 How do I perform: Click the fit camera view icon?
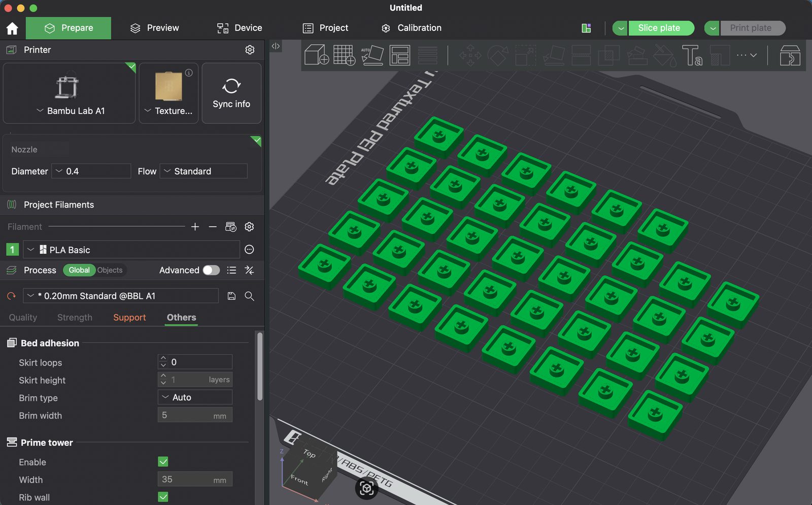click(366, 488)
